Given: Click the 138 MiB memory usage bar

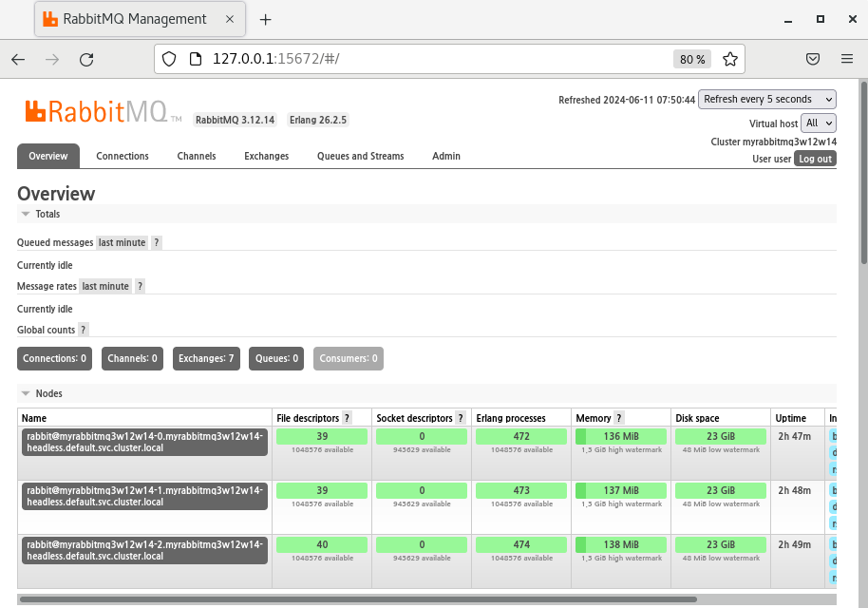Looking at the screenshot, I should (620, 545).
